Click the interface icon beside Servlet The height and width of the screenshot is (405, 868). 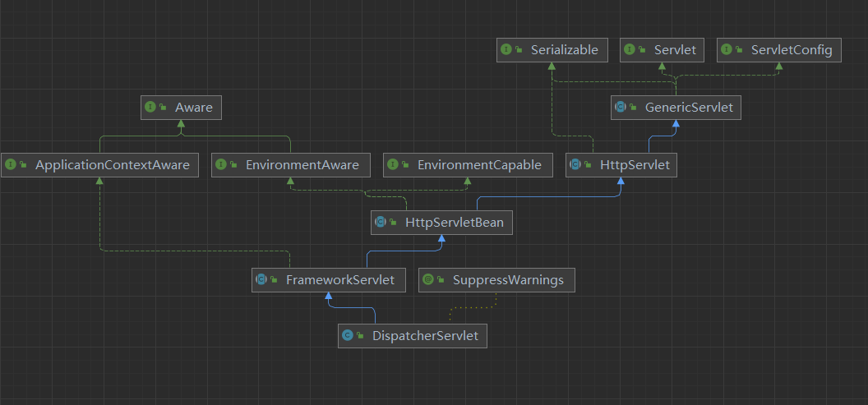click(x=630, y=50)
